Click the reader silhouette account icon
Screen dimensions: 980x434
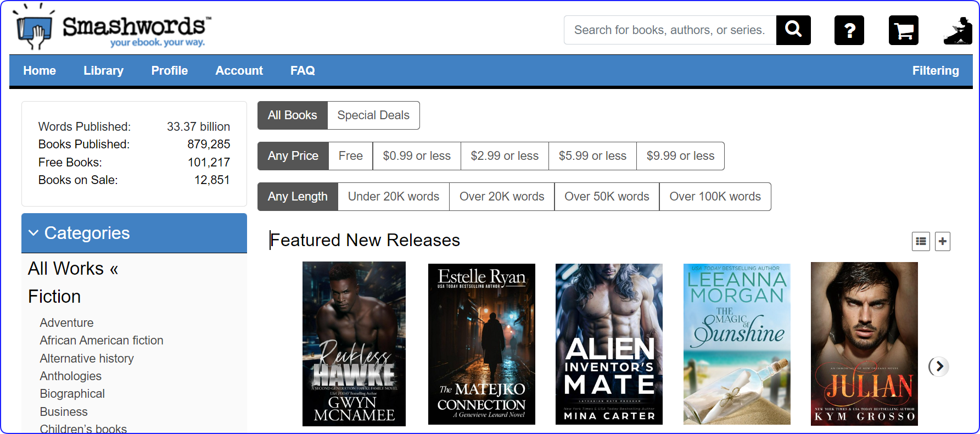pyautogui.click(x=958, y=30)
